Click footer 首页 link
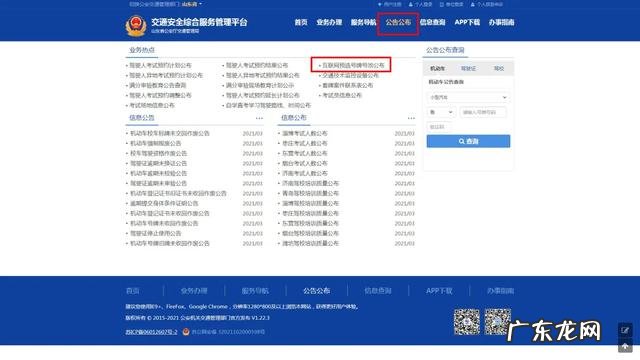The width and height of the screenshot is (640, 360). (x=133, y=291)
